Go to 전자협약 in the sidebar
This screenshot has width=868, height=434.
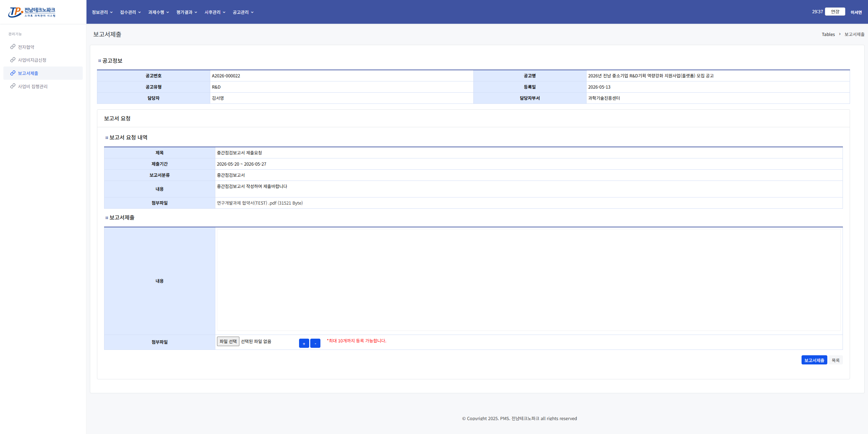tap(26, 47)
